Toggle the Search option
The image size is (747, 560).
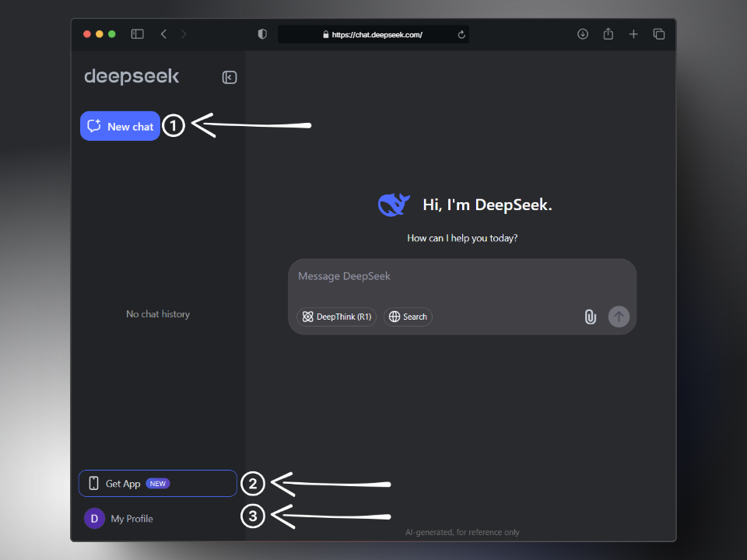tap(408, 317)
